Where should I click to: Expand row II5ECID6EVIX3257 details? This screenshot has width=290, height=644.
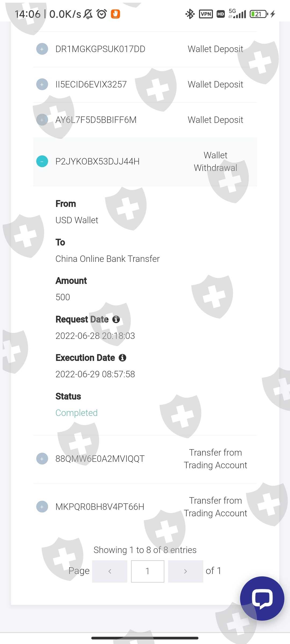(x=42, y=85)
